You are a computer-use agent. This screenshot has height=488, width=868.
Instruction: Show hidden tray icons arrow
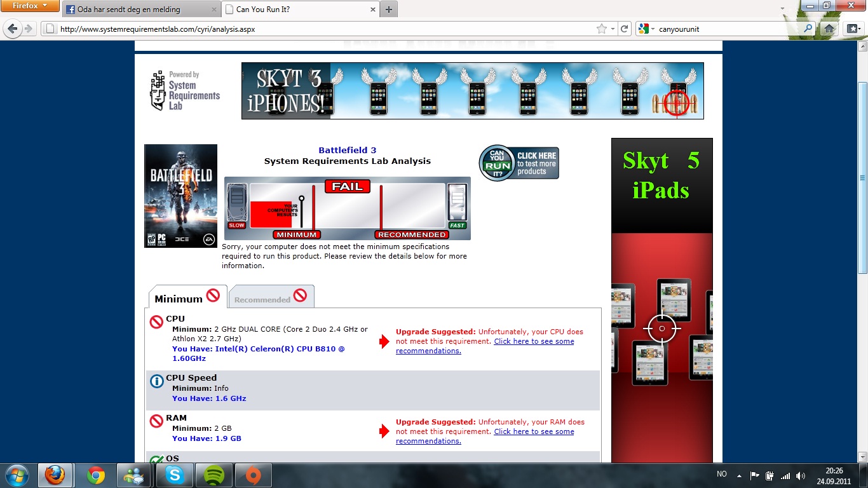point(739,475)
